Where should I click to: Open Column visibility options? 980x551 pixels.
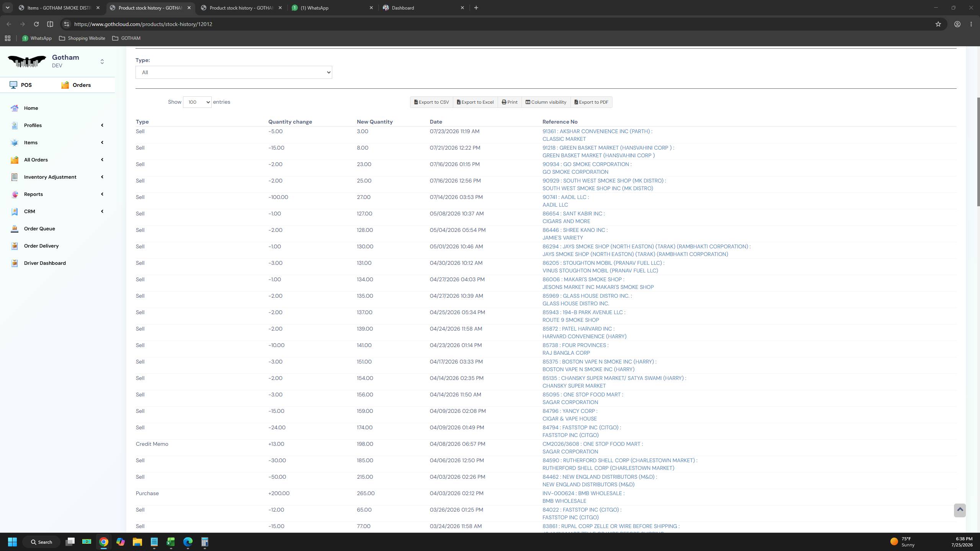546,102
